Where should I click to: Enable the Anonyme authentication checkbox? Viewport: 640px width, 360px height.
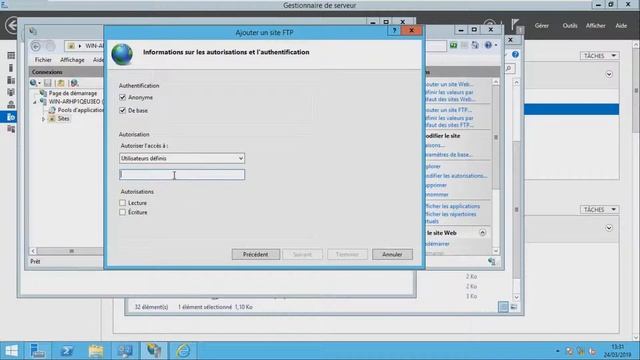click(x=122, y=97)
